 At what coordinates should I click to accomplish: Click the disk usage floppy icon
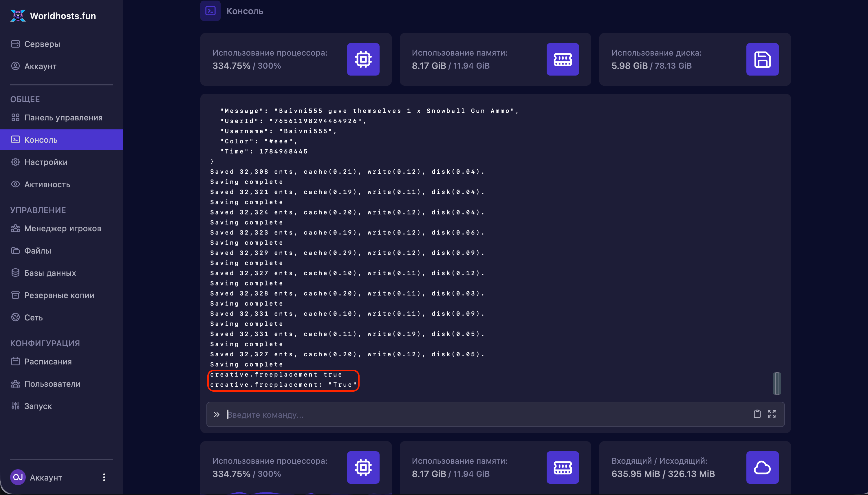point(762,59)
